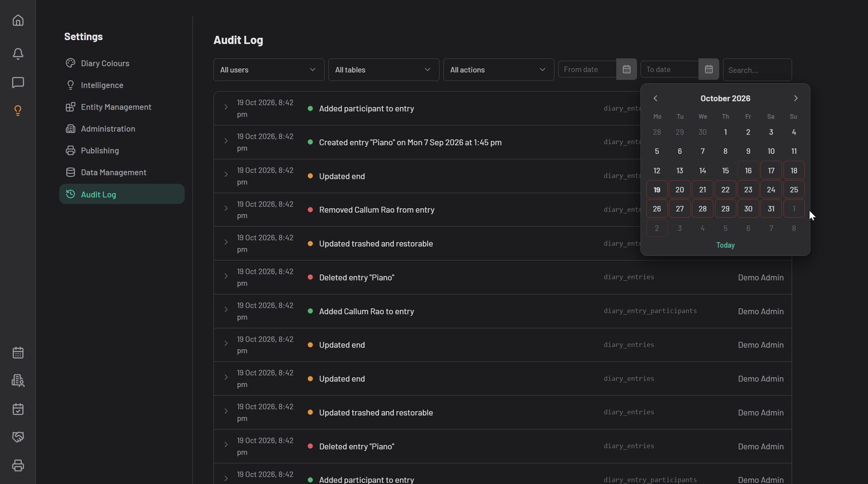Open Publishing settings
The width and height of the screenshot is (868, 484).
[122, 151]
